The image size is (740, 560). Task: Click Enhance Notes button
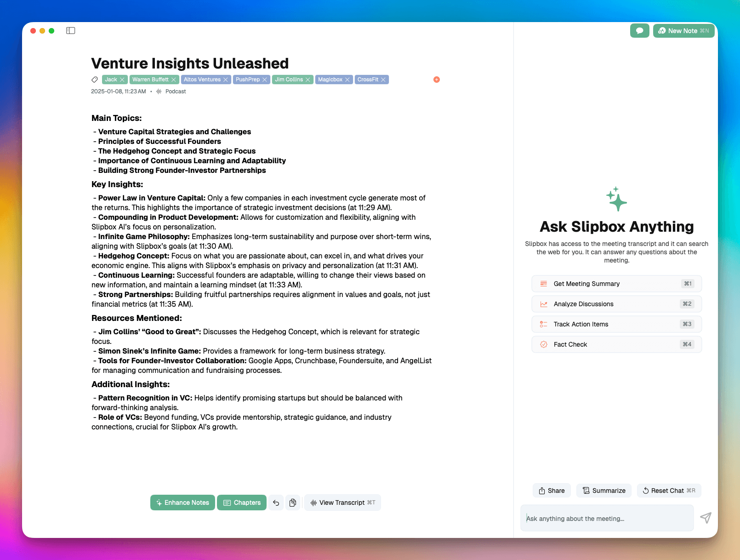(x=182, y=503)
